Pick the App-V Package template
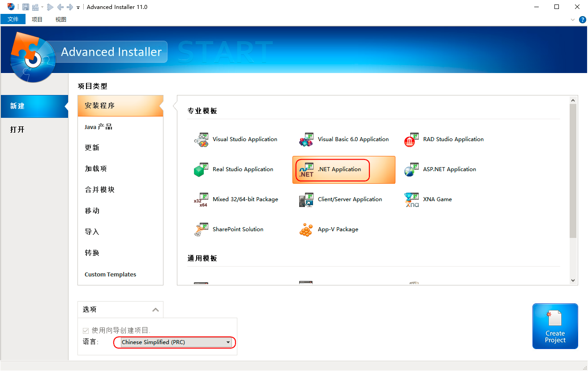 coord(338,229)
